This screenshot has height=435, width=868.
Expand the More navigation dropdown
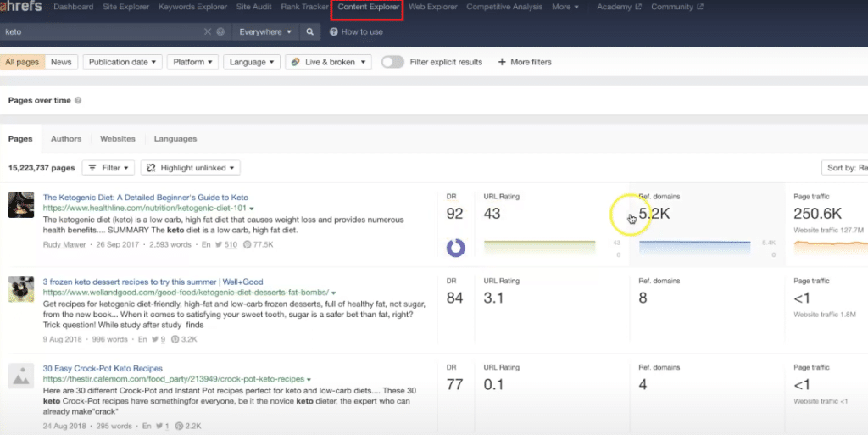click(565, 7)
